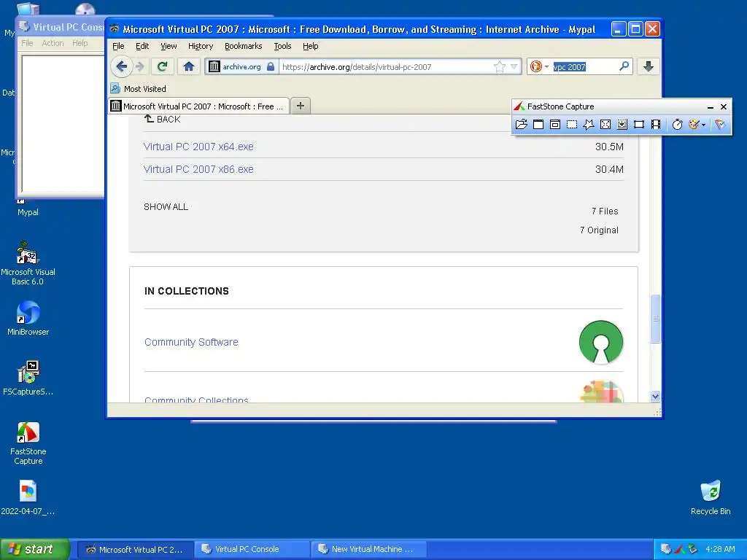Image resolution: width=747 pixels, height=560 pixels.
Task: Reload the current archive.org page
Action: pyautogui.click(x=163, y=66)
